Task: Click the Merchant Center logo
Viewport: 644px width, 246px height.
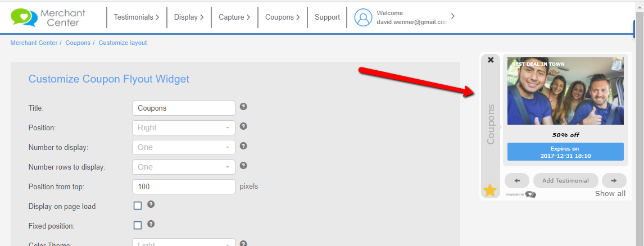Action: click(x=48, y=17)
